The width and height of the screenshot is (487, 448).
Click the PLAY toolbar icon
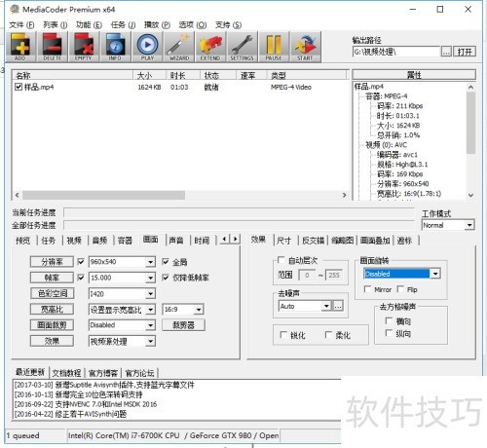pos(147,47)
